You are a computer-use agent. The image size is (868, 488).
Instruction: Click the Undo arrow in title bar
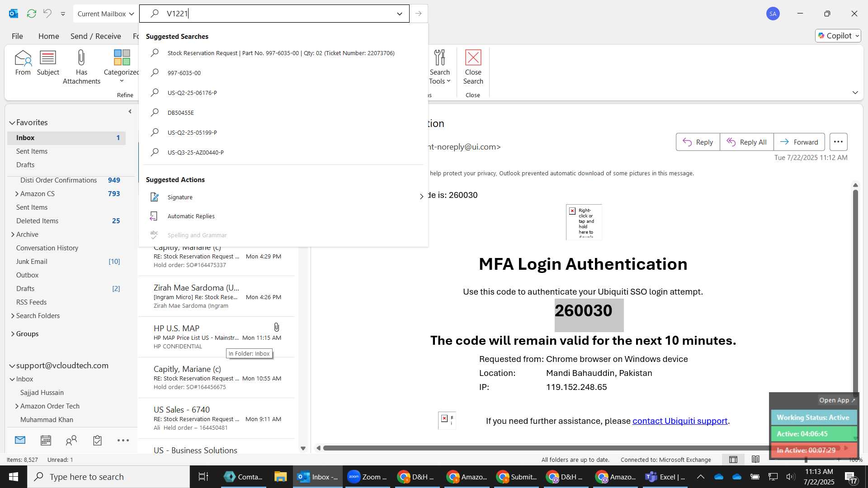pos(47,14)
